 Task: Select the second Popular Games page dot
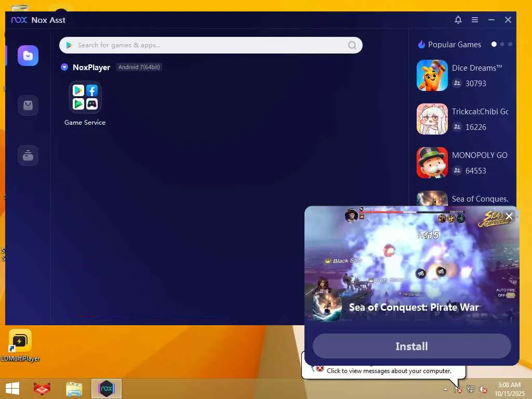coord(502,44)
